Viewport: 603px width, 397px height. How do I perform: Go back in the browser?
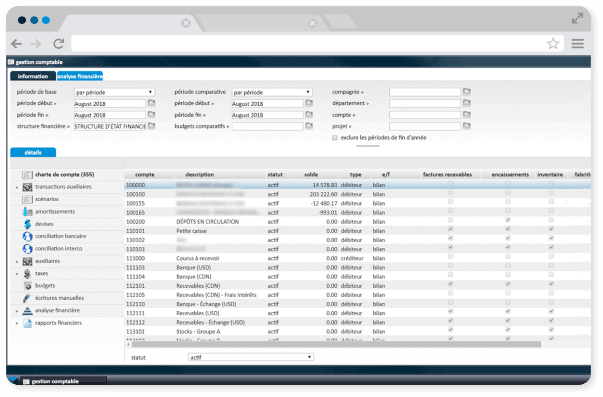[17, 44]
